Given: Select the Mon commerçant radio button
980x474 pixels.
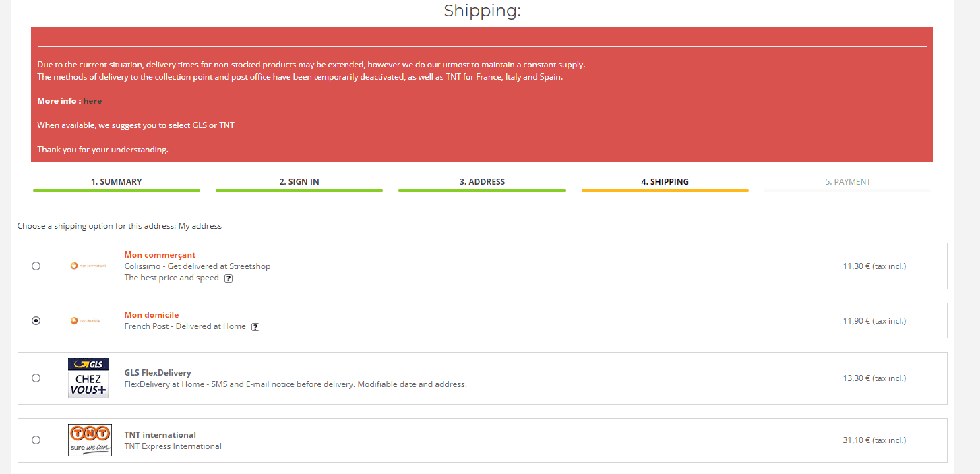Looking at the screenshot, I should 36,266.
